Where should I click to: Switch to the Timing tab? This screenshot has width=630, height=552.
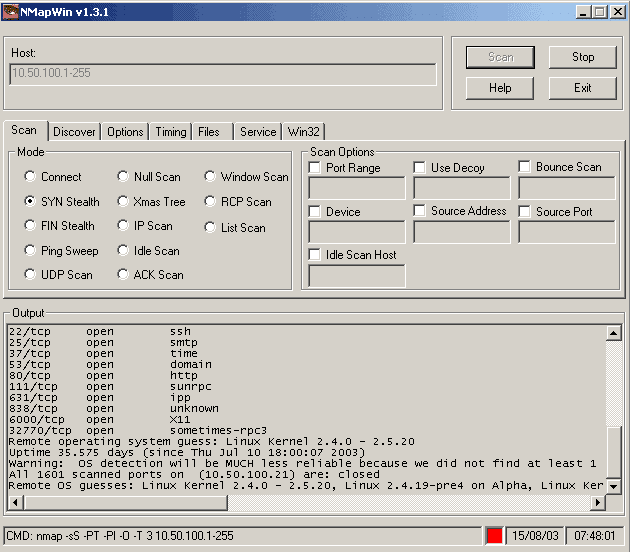point(171,132)
